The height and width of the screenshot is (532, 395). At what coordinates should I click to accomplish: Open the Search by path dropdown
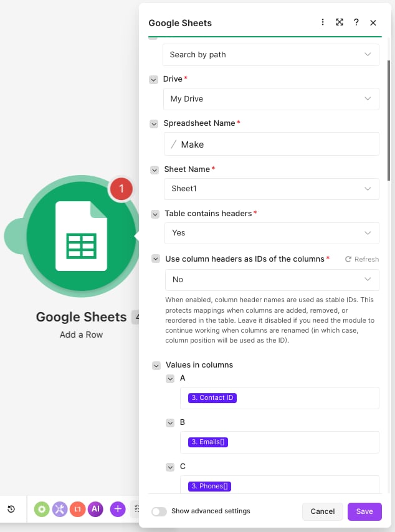tap(271, 55)
